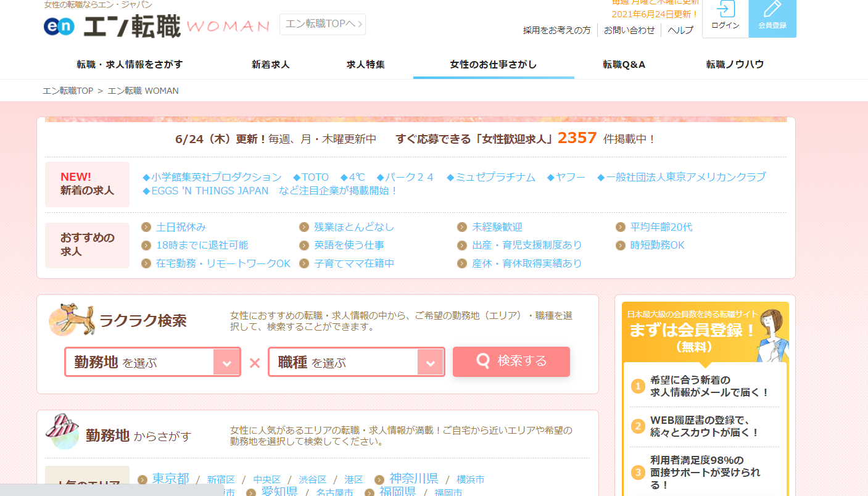Screen dimensions: 868x496
Task: Open the 未経験歓迎 recommended job link
Action: 498,226
